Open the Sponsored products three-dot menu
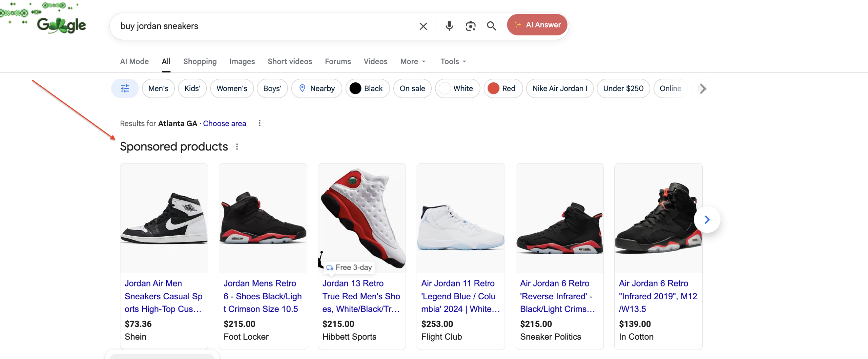The width and height of the screenshot is (868, 359). point(237,146)
